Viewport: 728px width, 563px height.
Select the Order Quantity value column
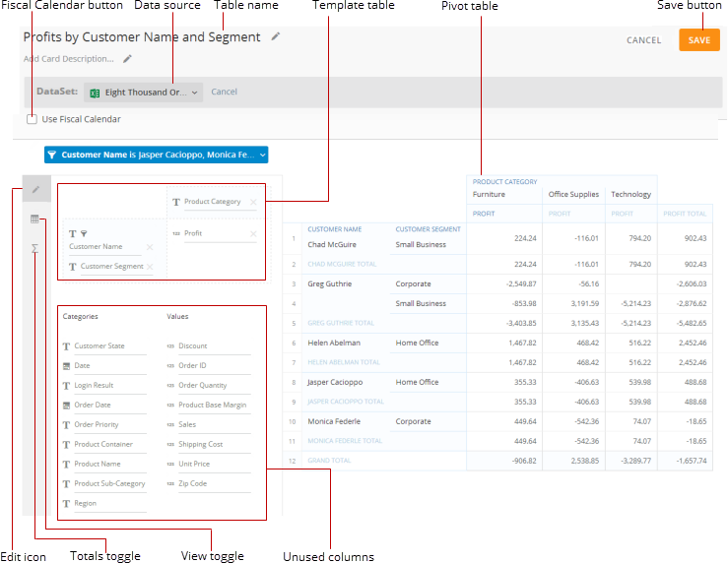coord(202,386)
